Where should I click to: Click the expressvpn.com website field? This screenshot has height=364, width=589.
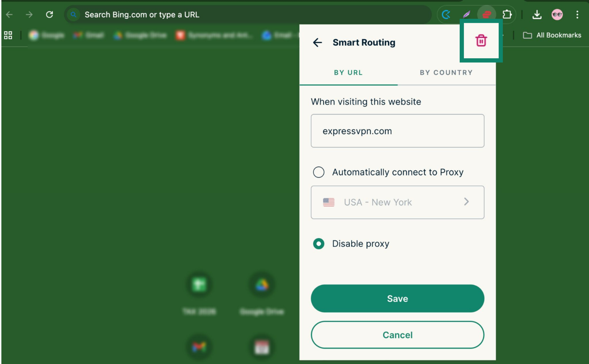tap(397, 131)
